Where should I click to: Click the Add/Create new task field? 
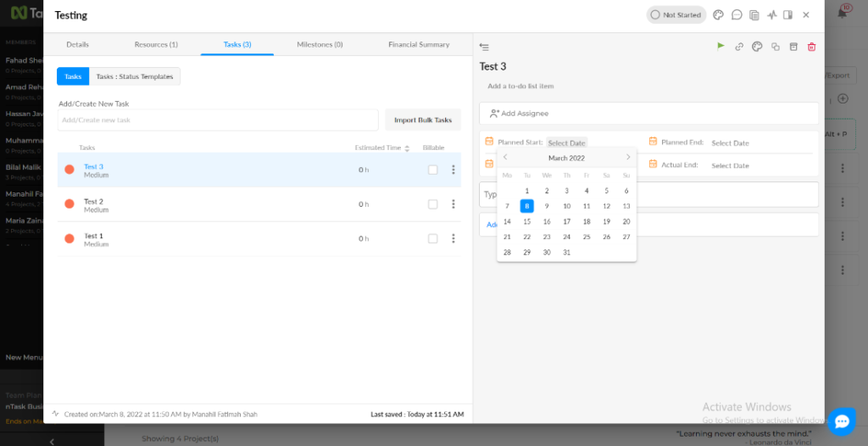pyautogui.click(x=218, y=120)
